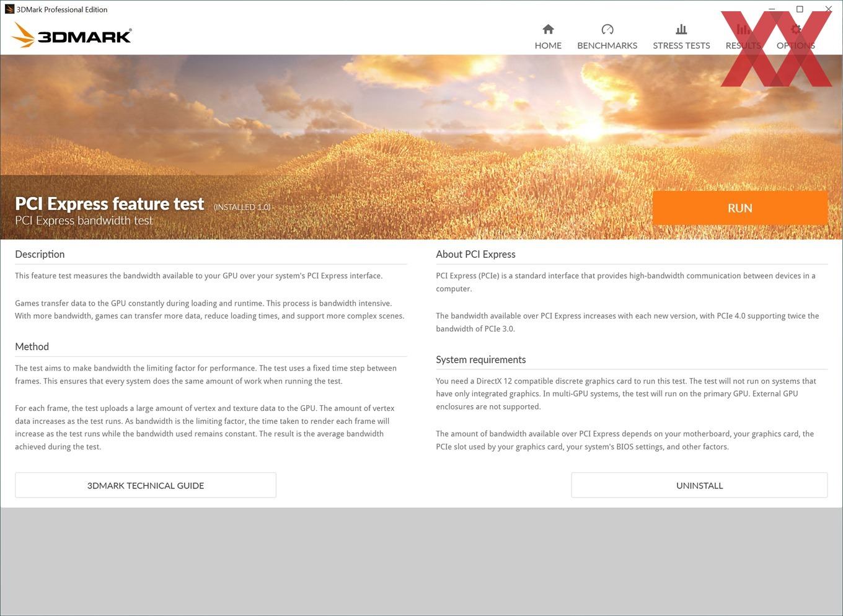Viewport: 843px width, 616px height.
Task: Open the Options gear icon
Action: click(x=796, y=29)
